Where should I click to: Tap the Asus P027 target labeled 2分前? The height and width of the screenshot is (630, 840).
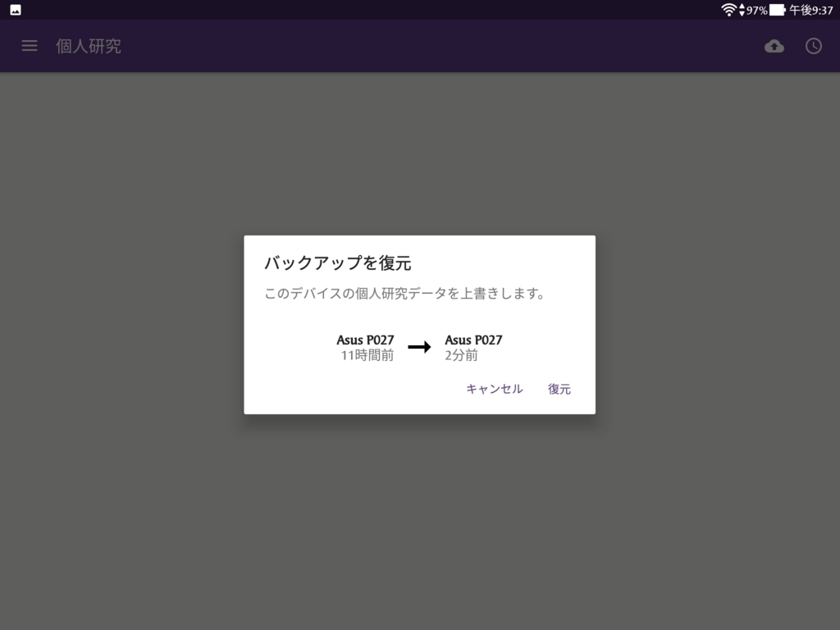click(x=473, y=347)
